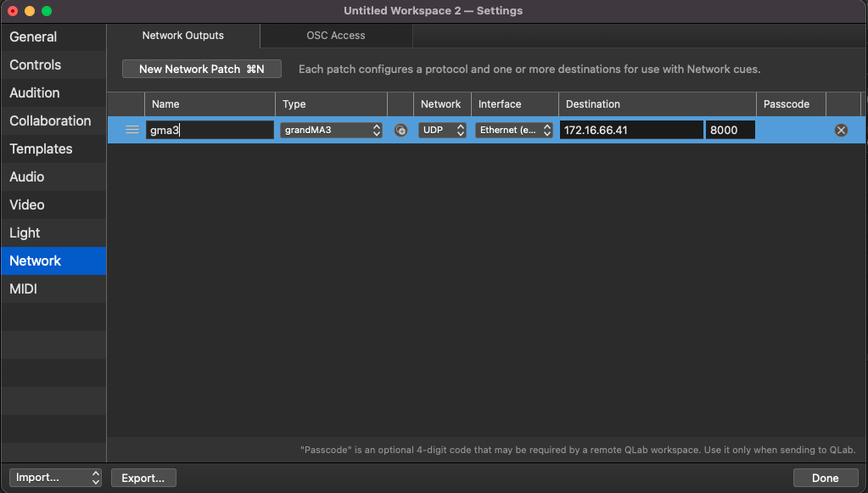868x493 pixels.
Task: Click the Name field containing gma3
Action: coord(210,130)
